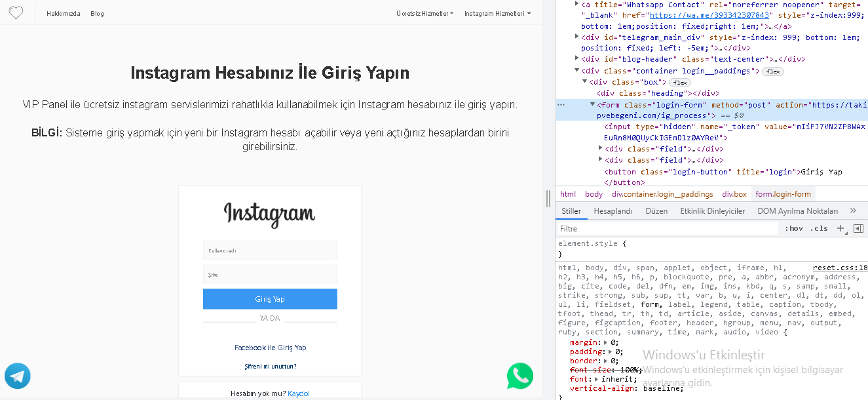Expand the blog-header div node
The width and height of the screenshot is (868, 400).
coord(577,59)
